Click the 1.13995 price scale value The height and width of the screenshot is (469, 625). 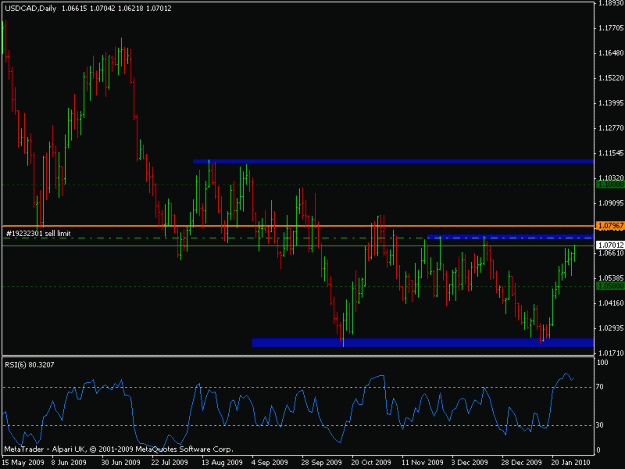click(611, 103)
